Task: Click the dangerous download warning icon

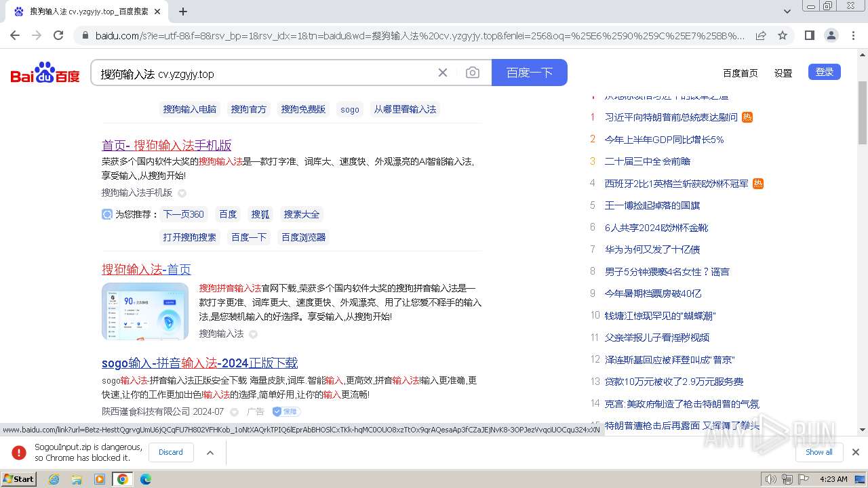Action: [19, 452]
